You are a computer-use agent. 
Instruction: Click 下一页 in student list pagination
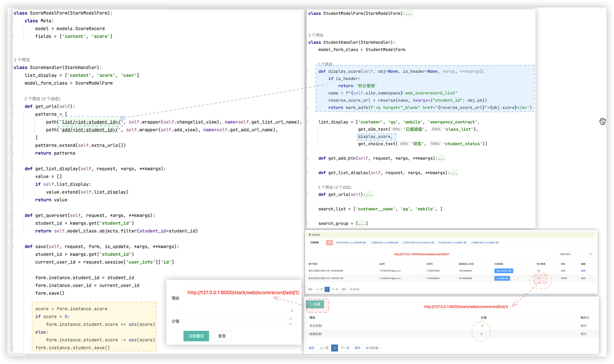click(334, 289)
